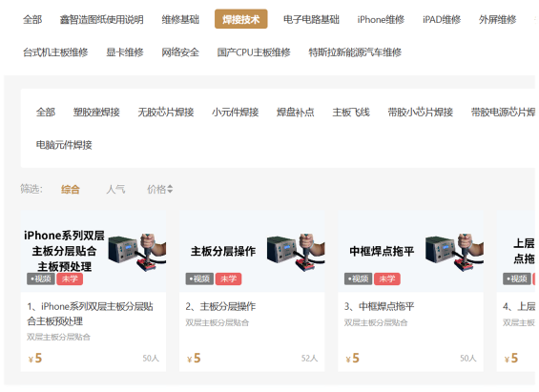Open title link 2、主板分层操作

pos(220,306)
